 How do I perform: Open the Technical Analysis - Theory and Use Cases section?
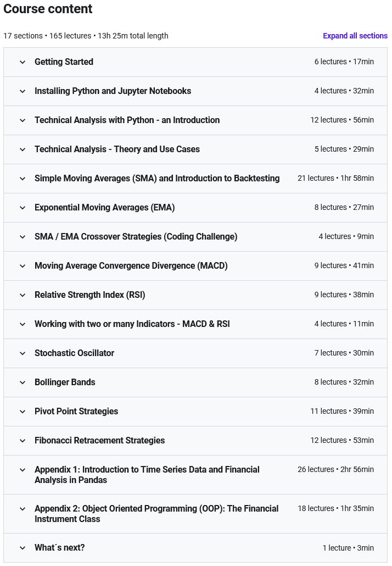[x=117, y=149]
